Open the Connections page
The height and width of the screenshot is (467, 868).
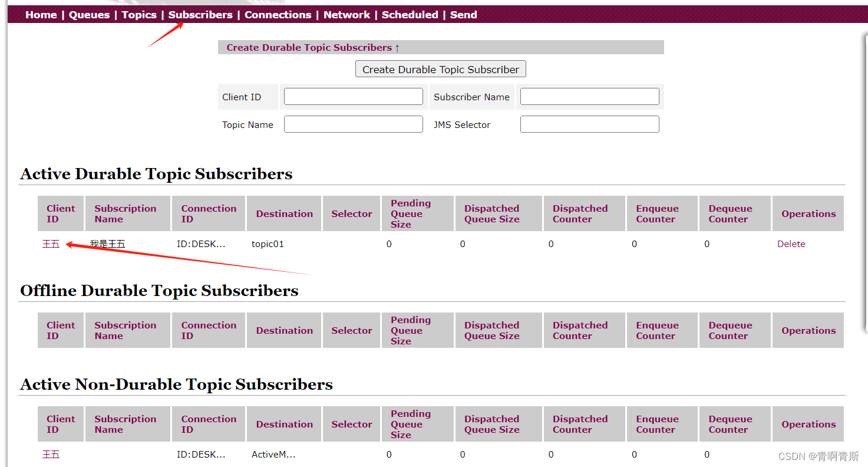click(x=278, y=15)
